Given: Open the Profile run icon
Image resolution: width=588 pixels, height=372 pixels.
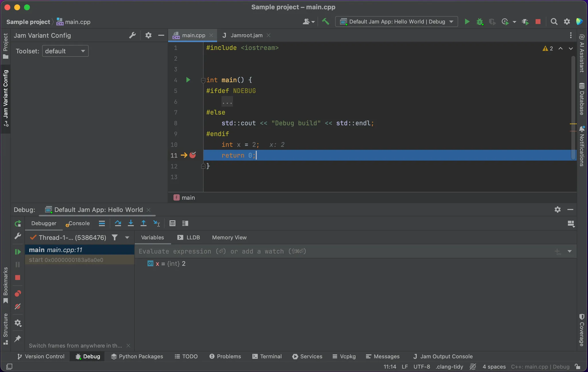Looking at the screenshot, I should pyautogui.click(x=505, y=22).
